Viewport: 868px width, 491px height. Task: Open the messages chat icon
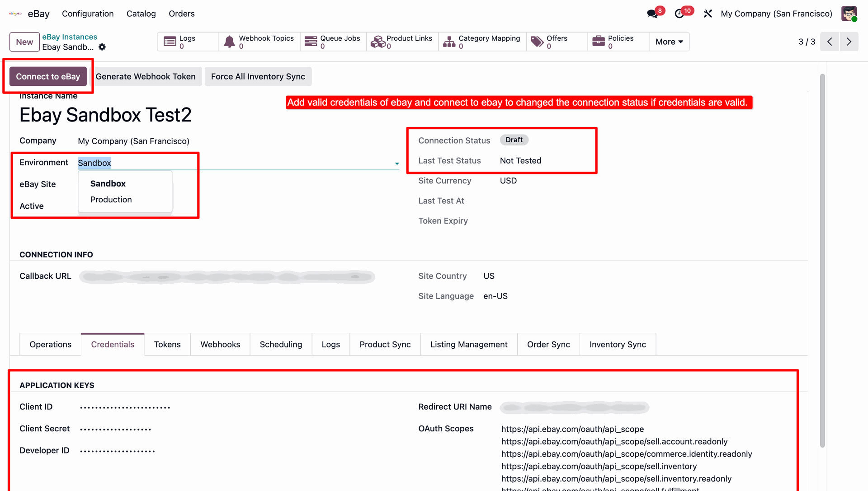click(652, 14)
